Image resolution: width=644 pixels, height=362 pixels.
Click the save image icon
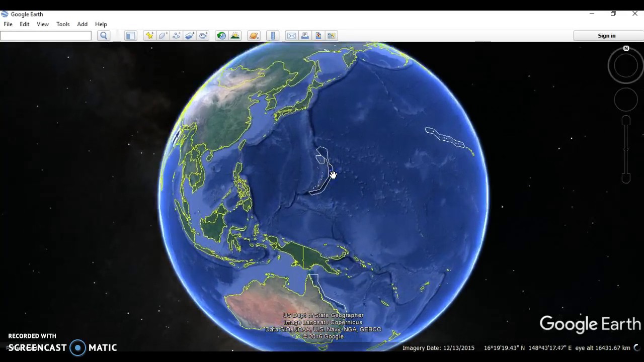318,36
